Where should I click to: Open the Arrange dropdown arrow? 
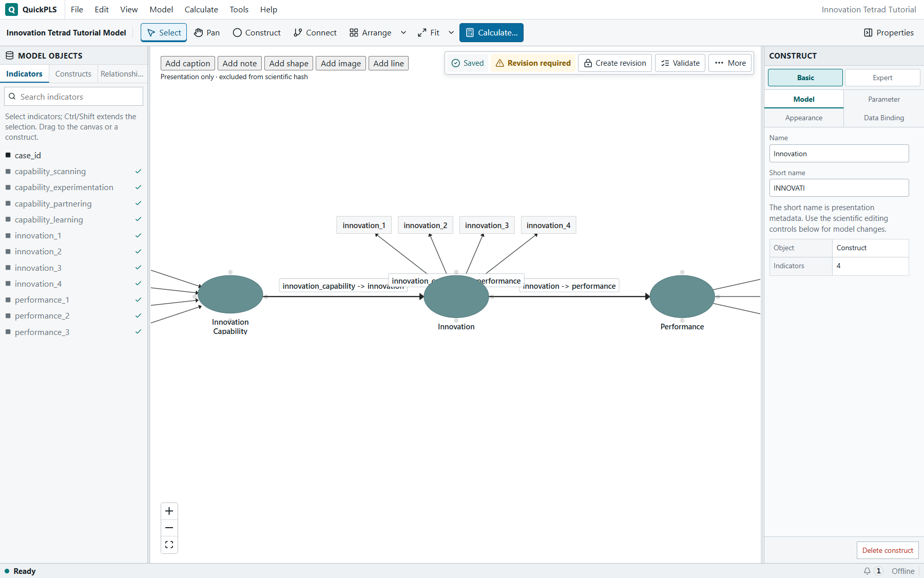tap(403, 32)
